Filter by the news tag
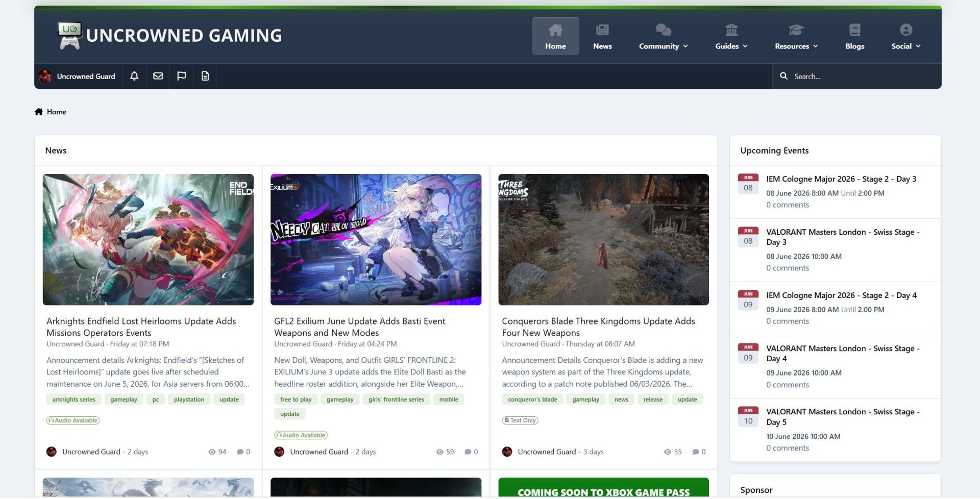Viewport: 980px width, 499px height. coord(621,400)
